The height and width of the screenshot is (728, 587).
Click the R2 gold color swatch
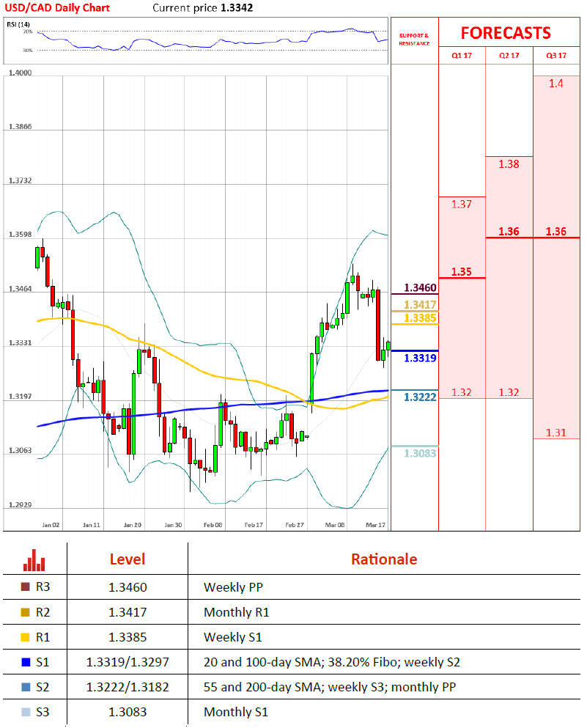[x=26, y=612]
